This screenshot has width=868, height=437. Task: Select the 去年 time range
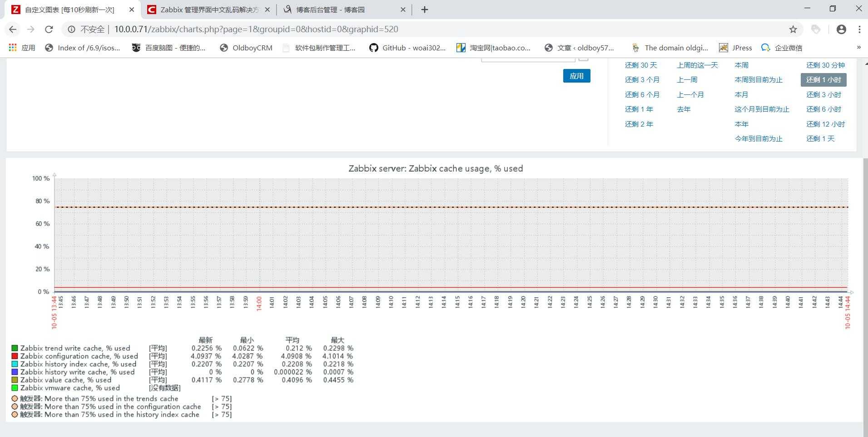[683, 109]
